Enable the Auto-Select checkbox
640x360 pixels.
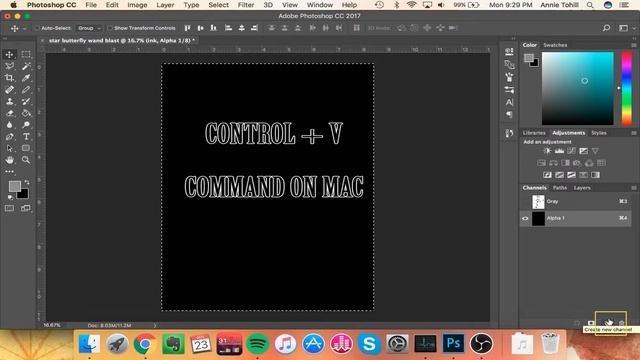tap(37, 28)
